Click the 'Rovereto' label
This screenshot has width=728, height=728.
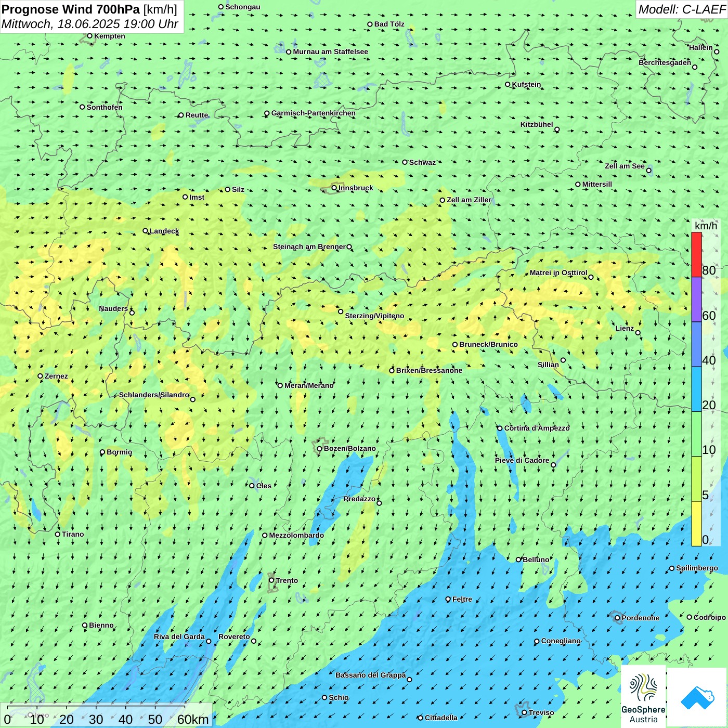tap(234, 636)
